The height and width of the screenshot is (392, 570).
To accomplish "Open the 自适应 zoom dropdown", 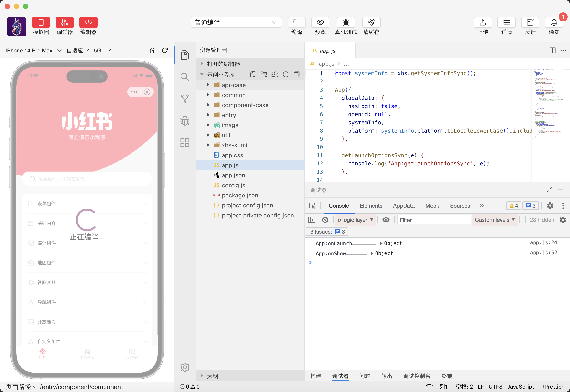I will 78,50.
